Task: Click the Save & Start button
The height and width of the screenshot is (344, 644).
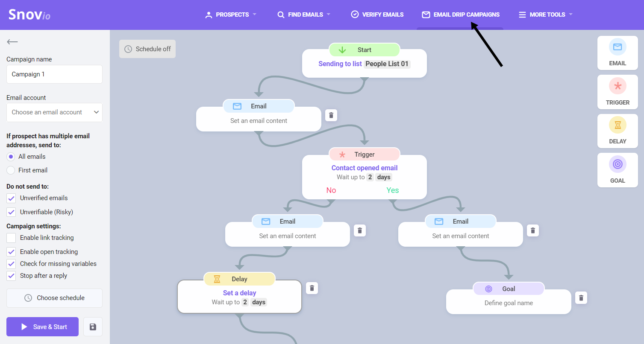Action: click(42, 327)
